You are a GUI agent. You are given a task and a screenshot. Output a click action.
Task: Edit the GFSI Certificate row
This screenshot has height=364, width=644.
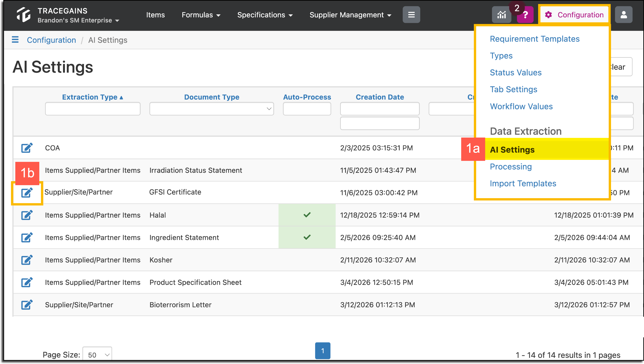point(27,192)
